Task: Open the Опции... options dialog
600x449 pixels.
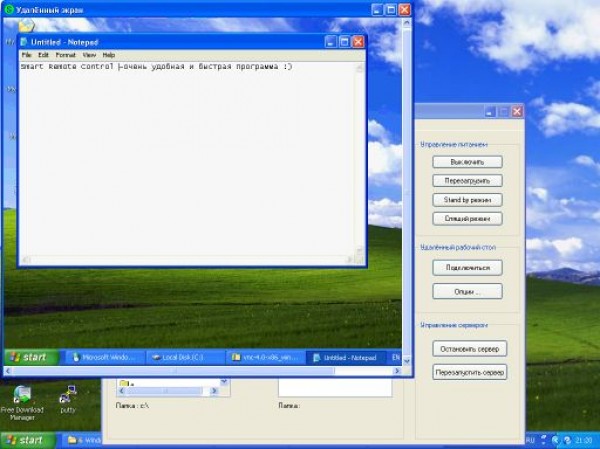Action: (x=467, y=291)
